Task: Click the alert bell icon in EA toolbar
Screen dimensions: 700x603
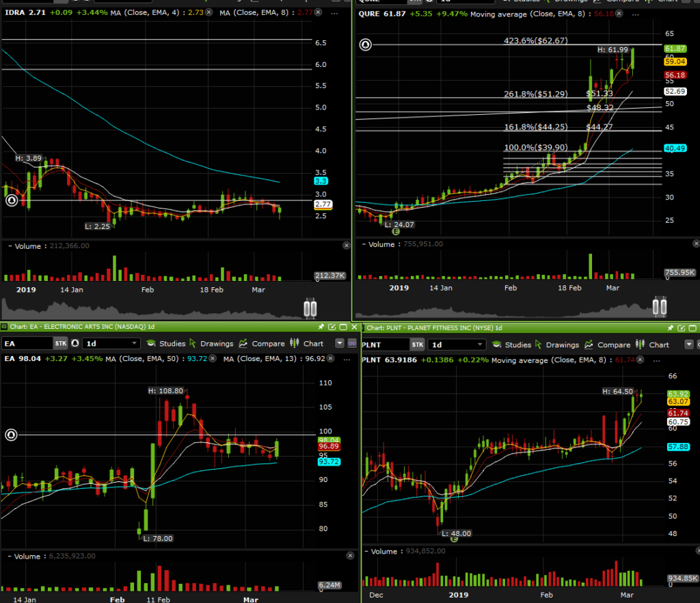Action: click(x=75, y=343)
